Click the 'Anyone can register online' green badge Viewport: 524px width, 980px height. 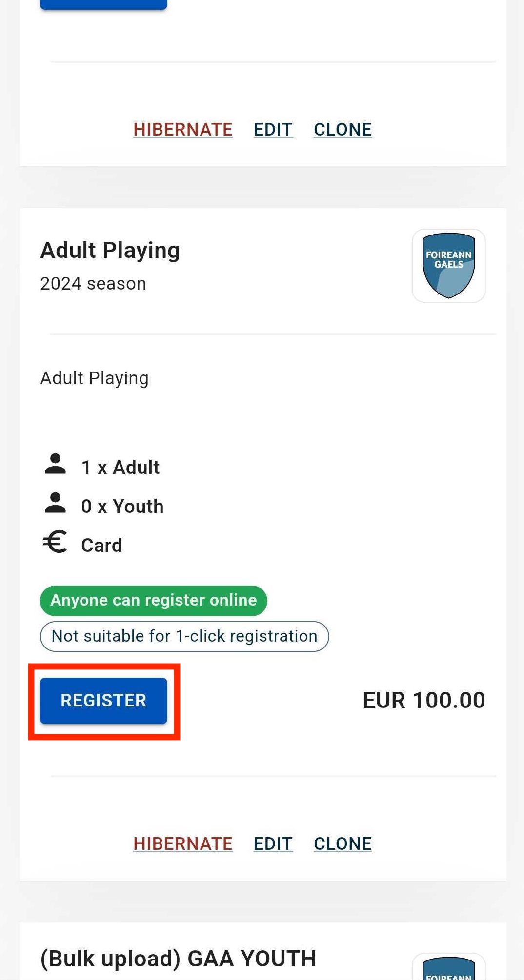[154, 601]
